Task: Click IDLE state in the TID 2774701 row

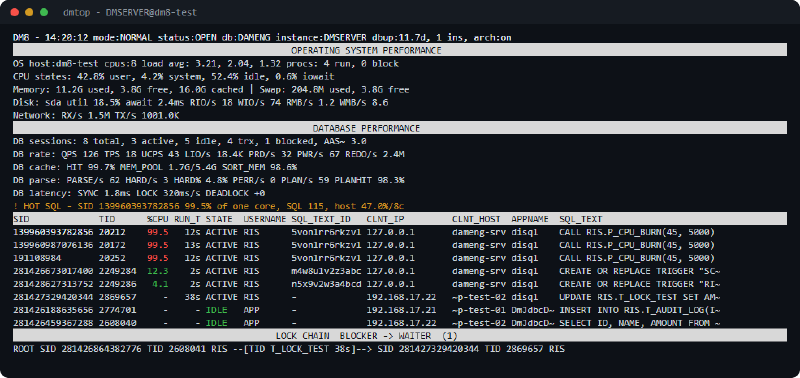Action: (x=216, y=310)
